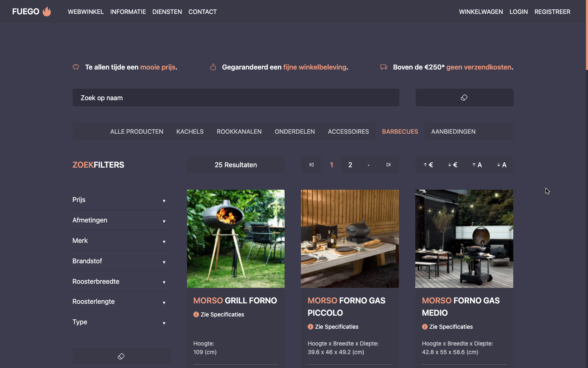Reset filters with sidebar eraser button
The width and height of the screenshot is (588, 368).
[x=121, y=356]
